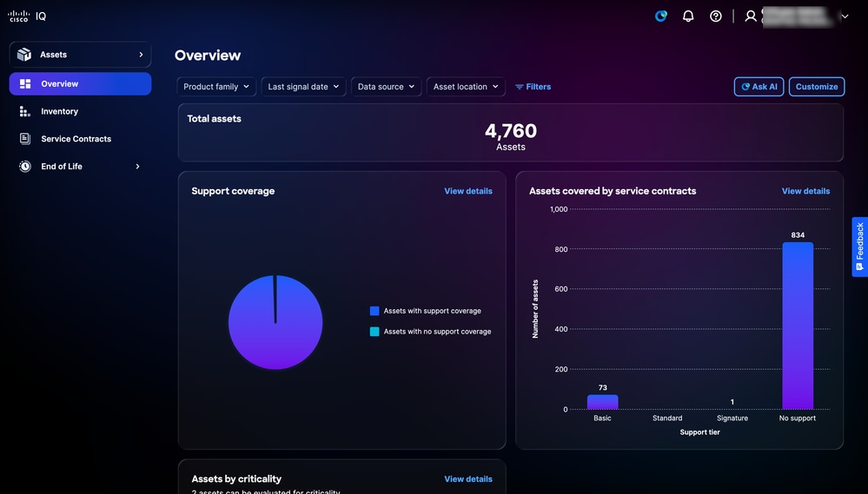The image size is (868, 494).
Task: Click the Standard axis label
Action: [x=667, y=418]
